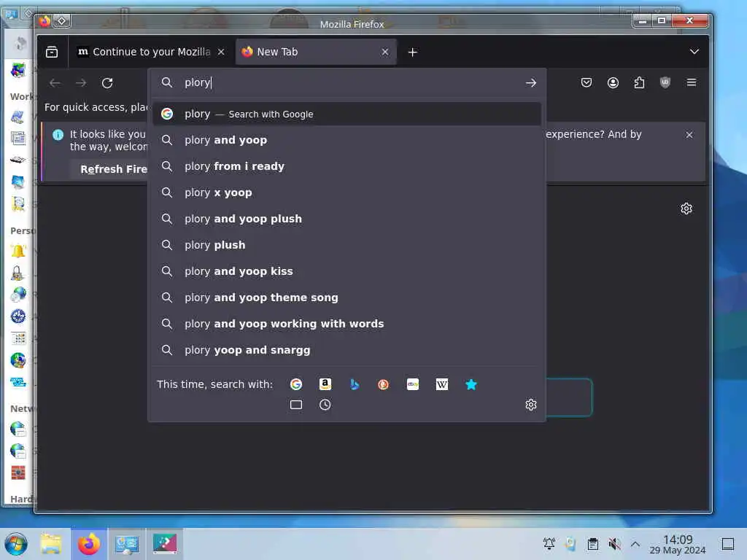The image size is (747, 560).
Task: Select the New Tab tab
Action: coord(316,52)
